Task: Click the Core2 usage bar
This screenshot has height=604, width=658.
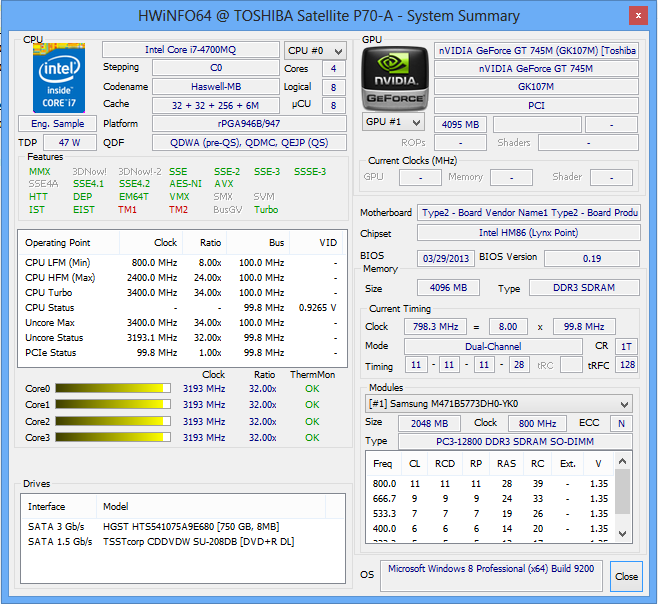Action: tap(113, 421)
